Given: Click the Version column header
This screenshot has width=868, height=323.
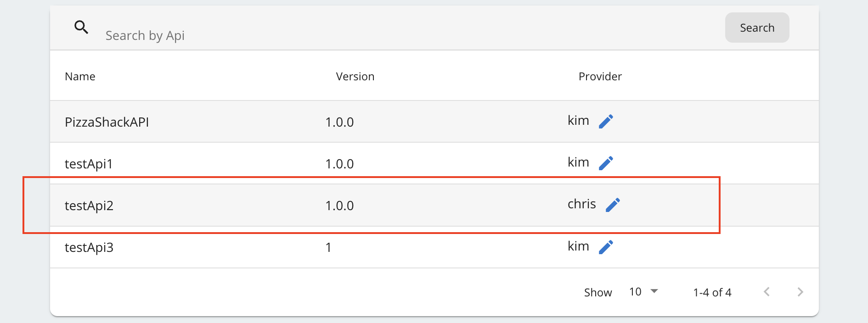Looking at the screenshot, I should (x=355, y=77).
